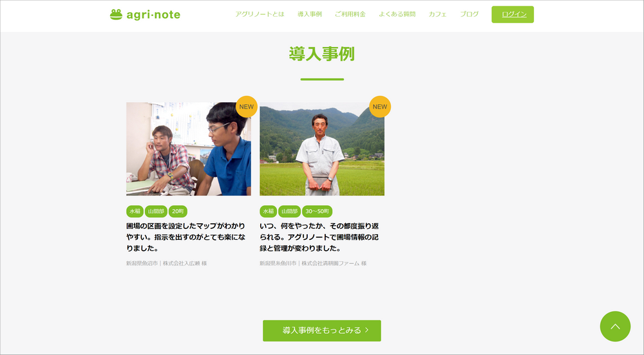Click the scroll-to-top arrow circle button
644x355 pixels.
point(615,326)
